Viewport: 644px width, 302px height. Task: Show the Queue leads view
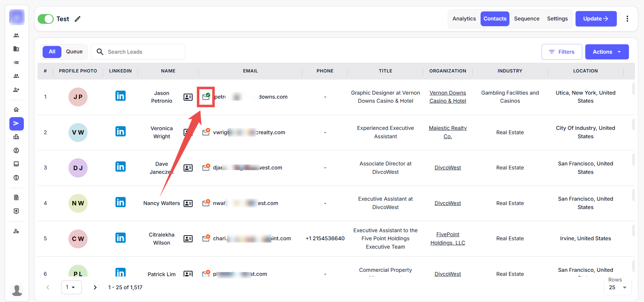pyautogui.click(x=74, y=52)
